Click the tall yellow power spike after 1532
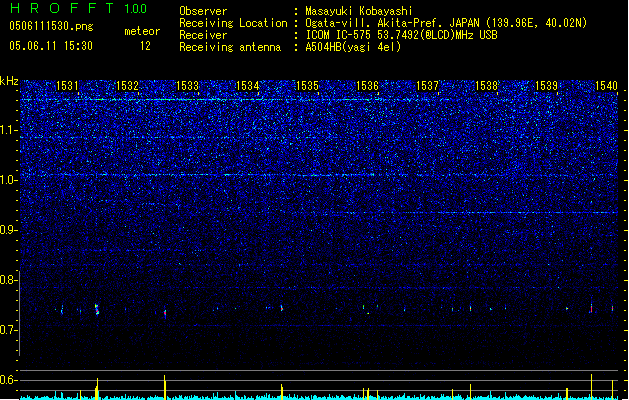This screenshot has width=629, height=400. tap(164, 387)
